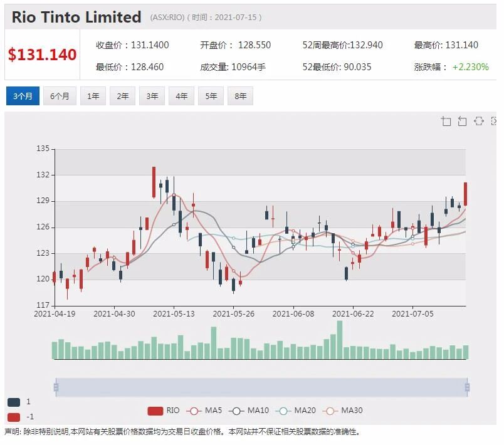Switch to the 2年 period tab
504x445 pixels.
pos(122,96)
